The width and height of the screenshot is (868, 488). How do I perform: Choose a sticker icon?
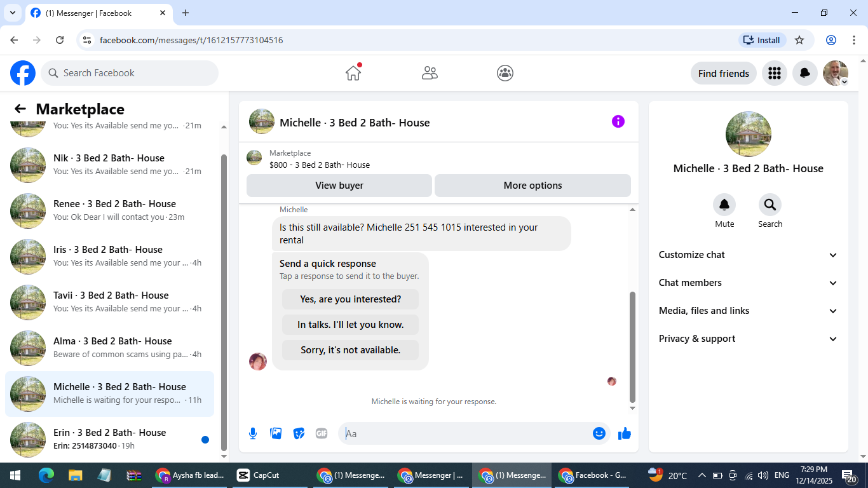pyautogui.click(x=299, y=433)
